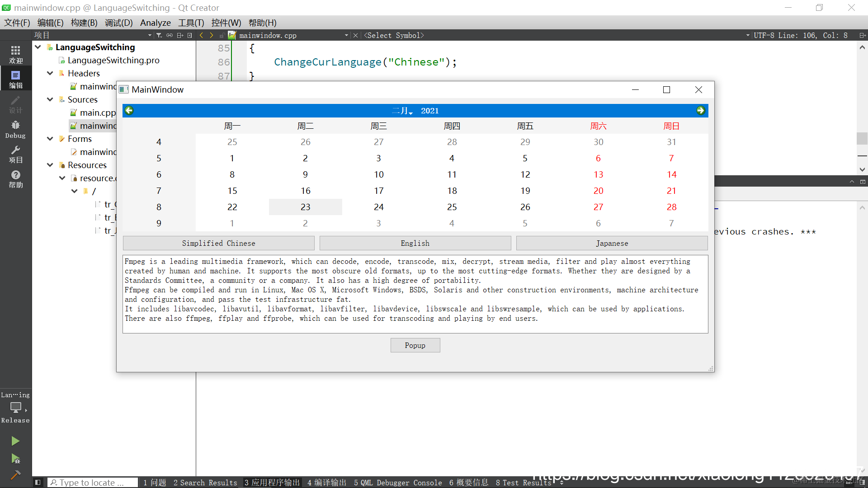868x488 pixels.
Task: Open the 3 应用程序输出 pane
Action: click(x=272, y=483)
